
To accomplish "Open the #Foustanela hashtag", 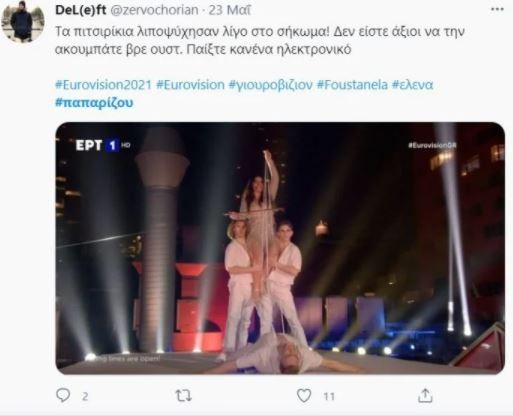I will click(x=352, y=85).
